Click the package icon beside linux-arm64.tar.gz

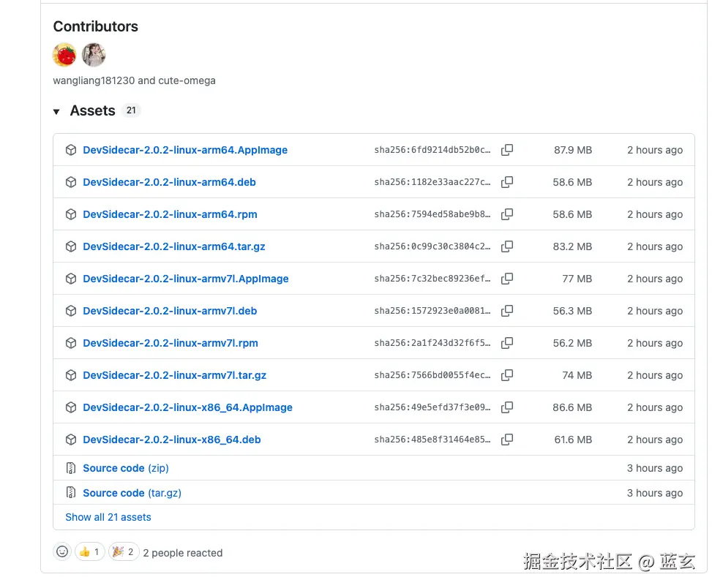[71, 246]
